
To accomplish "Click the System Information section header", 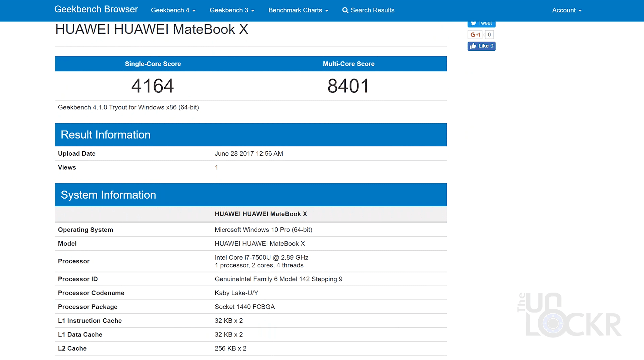I will click(x=108, y=195).
